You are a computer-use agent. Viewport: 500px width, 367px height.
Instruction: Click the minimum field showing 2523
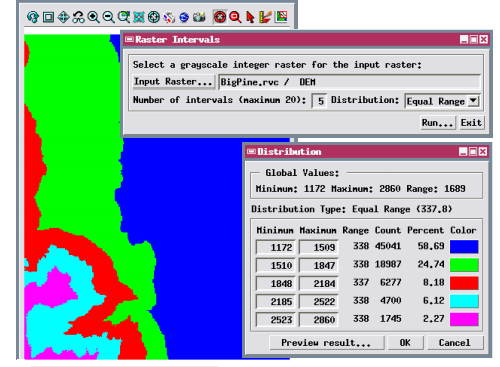click(x=275, y=320)
